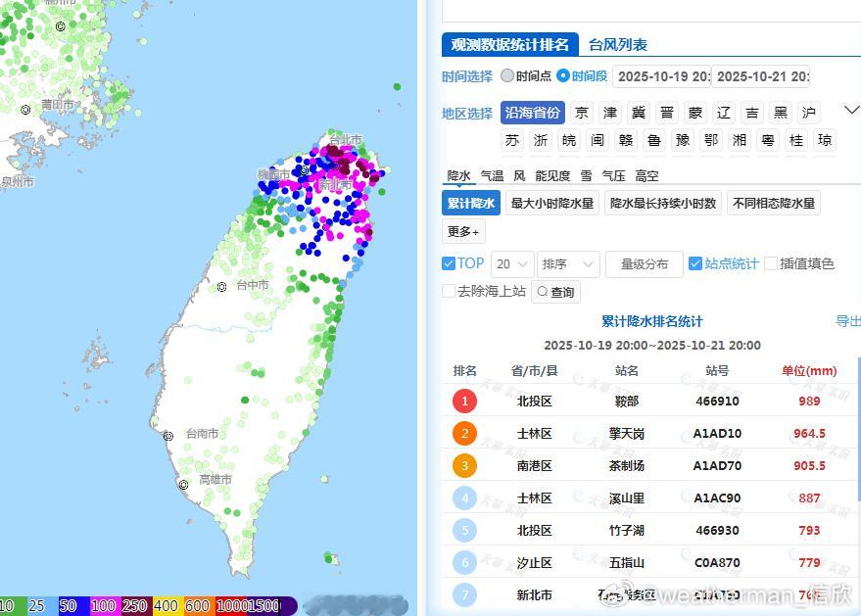Image resolution: width=861 pixels, height=616 pixels.
Task: Select province 吉
Action: pyautogui.click(x=751, y=113)
